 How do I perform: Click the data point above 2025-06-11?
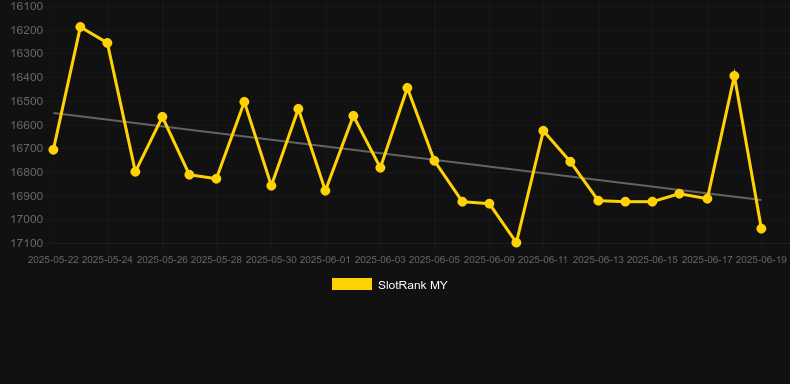(543, 131)
